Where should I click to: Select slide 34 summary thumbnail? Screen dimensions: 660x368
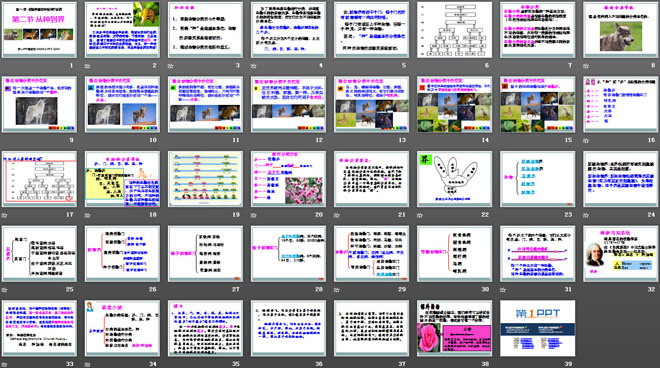click(122, 328)
